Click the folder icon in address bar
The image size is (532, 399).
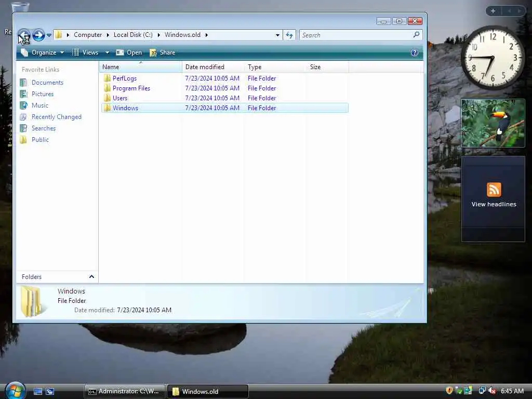click(59, 35)
